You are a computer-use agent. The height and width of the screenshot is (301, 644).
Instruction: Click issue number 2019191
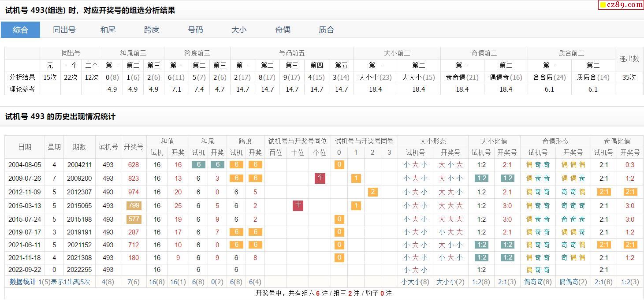pos(79,232)
